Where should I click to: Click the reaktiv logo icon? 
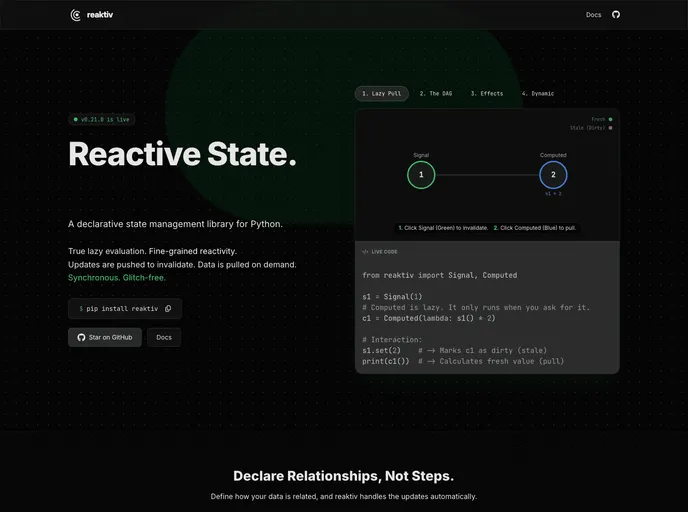(x=75, y=15)
